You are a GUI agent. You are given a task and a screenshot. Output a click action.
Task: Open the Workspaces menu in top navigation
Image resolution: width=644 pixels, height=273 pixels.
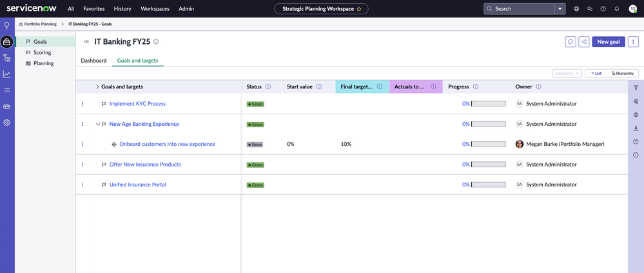click(x=155, y=9)
